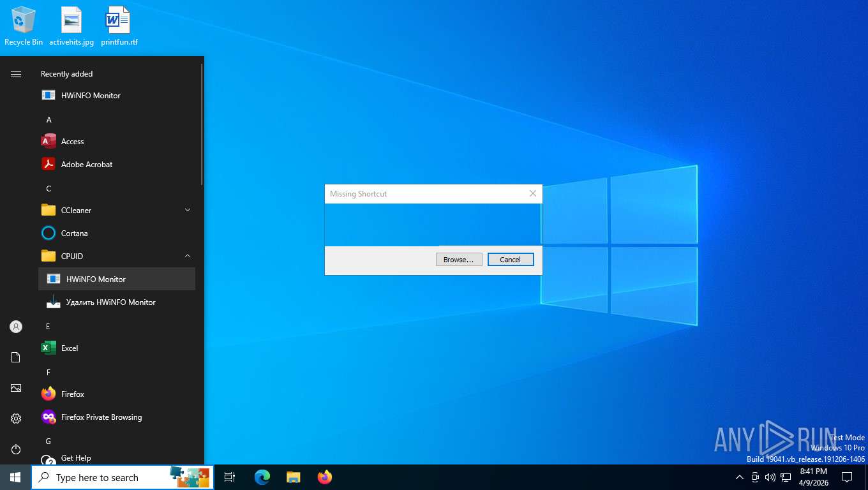Open Firefox Private Browsing entry
Viewport: 868px width, 490px height.
117,417
